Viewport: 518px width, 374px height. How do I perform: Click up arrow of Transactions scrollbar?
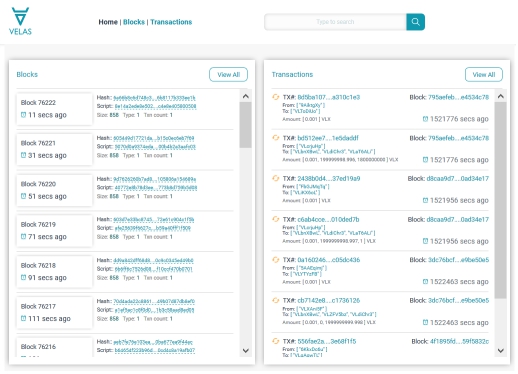[500, 96]
